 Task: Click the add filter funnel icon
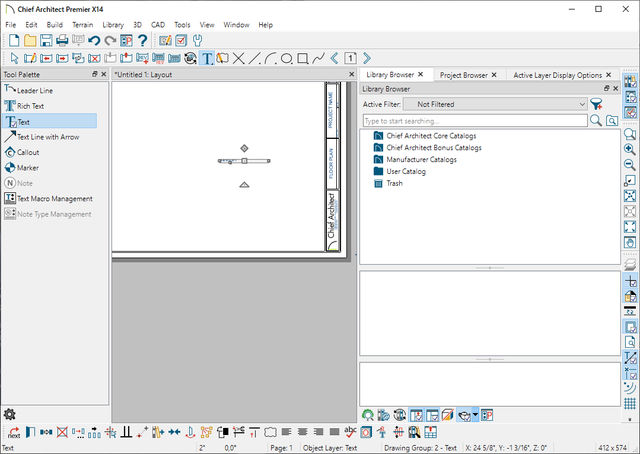(x=596, y=104)
